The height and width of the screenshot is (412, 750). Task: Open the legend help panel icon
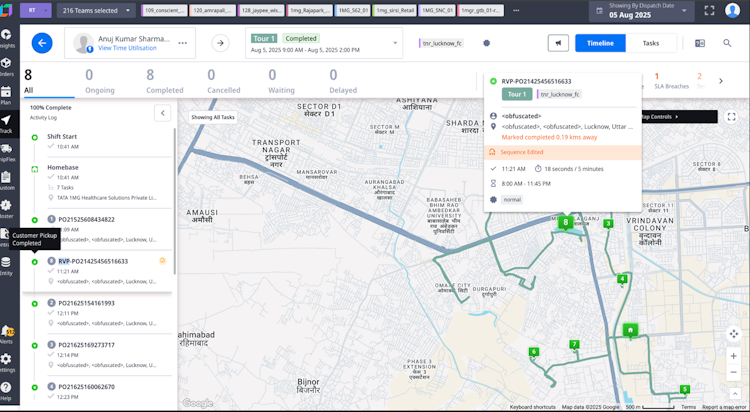coord(700,43)
